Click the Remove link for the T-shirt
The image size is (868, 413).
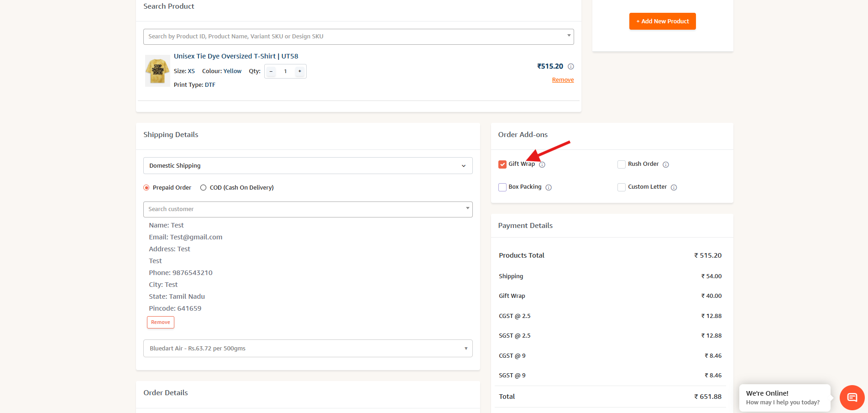click(x=563, y=80)
